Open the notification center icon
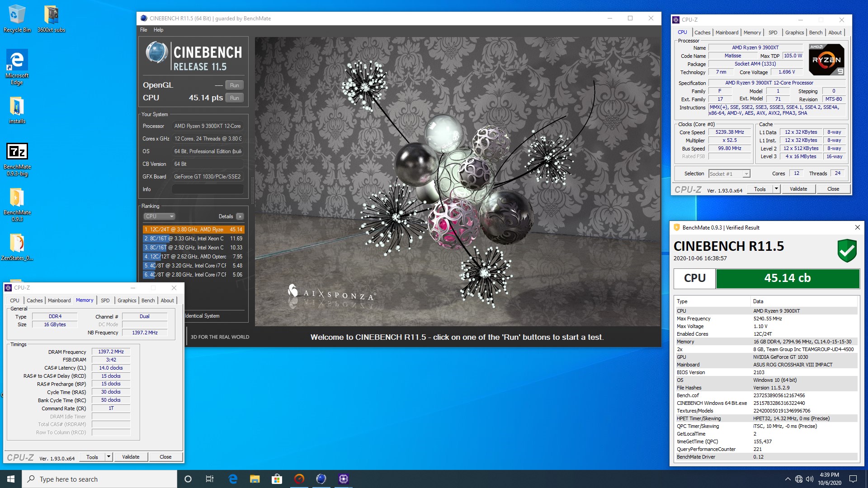The height and width of the screenshot is (488, 868). pyautogui.click(x=853, y=479)
